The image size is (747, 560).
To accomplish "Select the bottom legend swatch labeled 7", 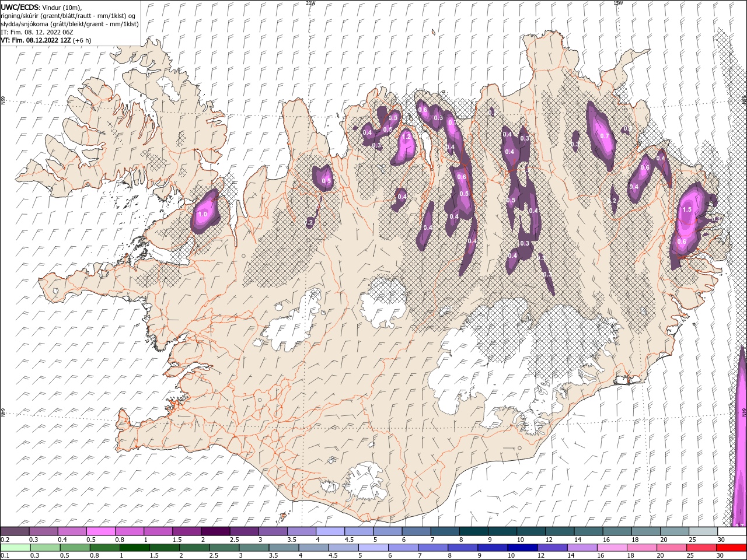I will pos(433,548).
